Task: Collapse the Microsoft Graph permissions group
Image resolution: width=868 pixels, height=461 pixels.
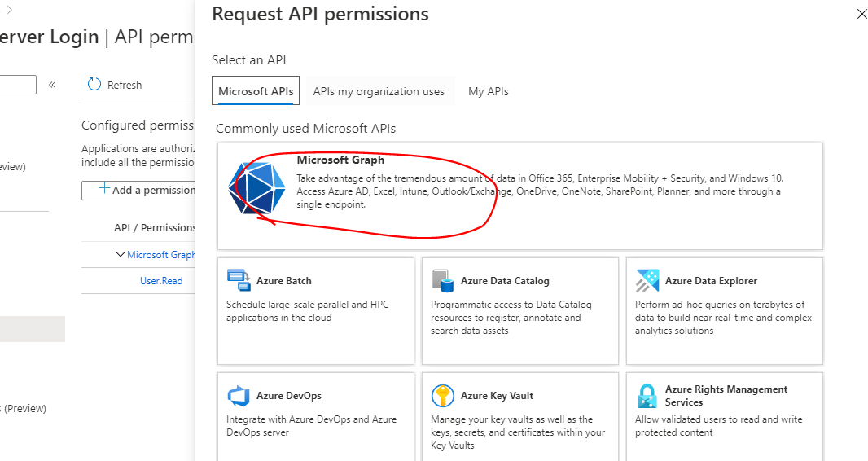Action: pos(121,254)
